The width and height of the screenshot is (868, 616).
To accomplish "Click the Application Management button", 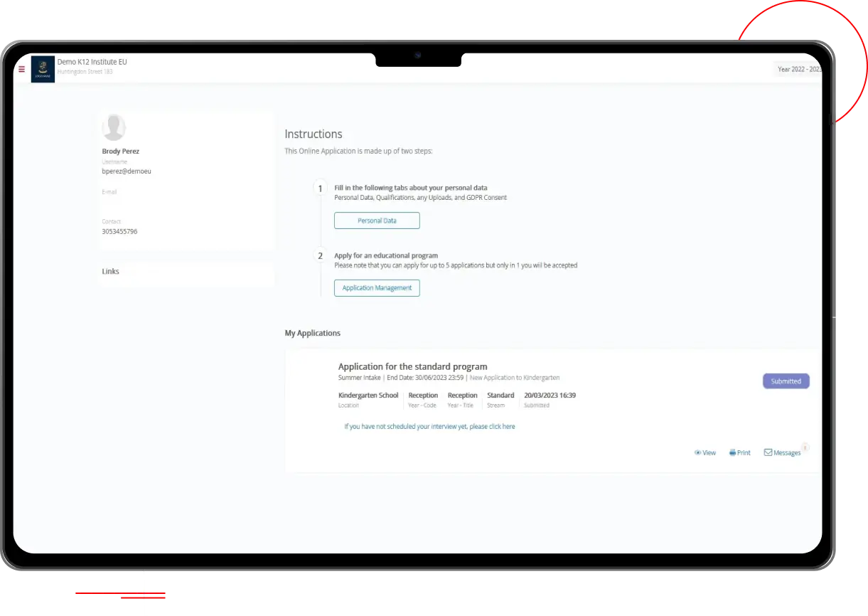I will coord(377,288).
